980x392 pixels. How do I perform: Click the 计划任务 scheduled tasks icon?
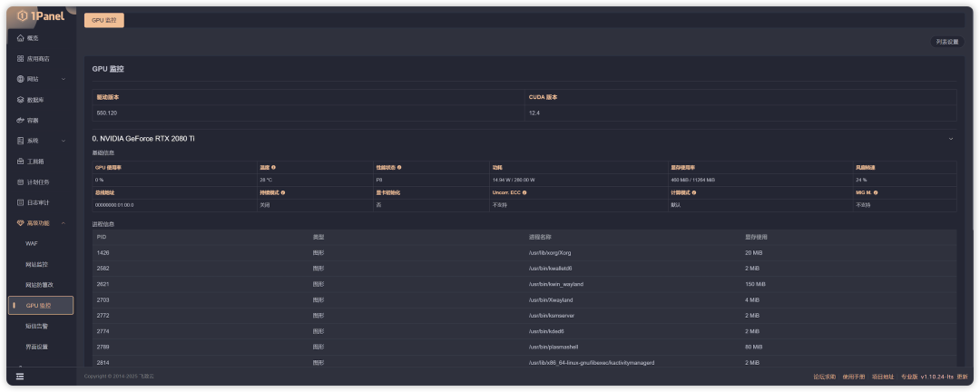click(21, 181)
